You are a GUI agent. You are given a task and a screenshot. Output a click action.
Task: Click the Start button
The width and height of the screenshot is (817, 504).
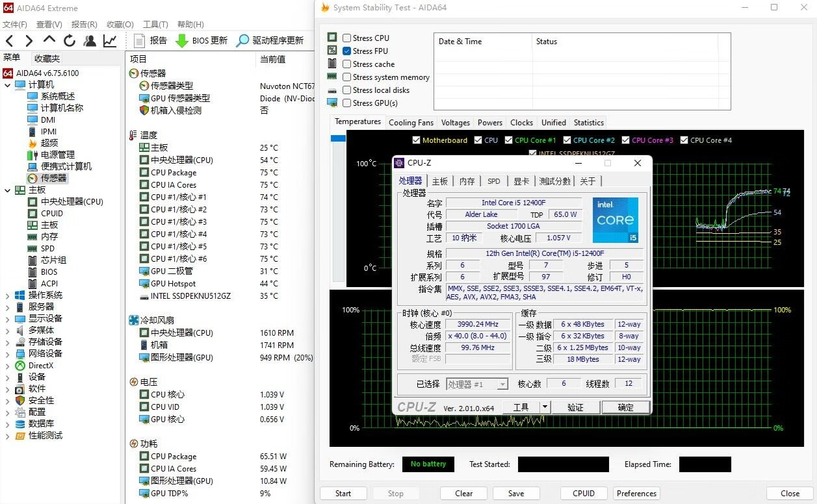coord(343,494)
